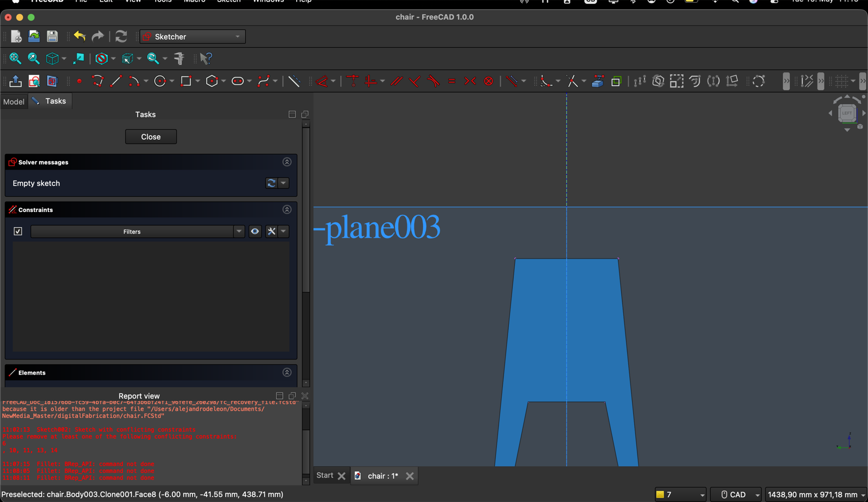This screenshot has width=868, height=502.
Task: Switch to the Model tab
Action: [x=14, y=101]
